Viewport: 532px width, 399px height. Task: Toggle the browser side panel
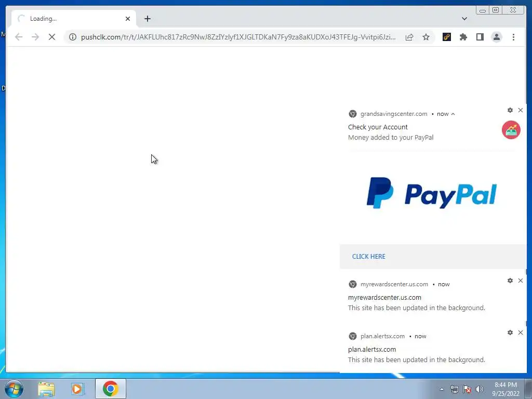tap(480, 37)
